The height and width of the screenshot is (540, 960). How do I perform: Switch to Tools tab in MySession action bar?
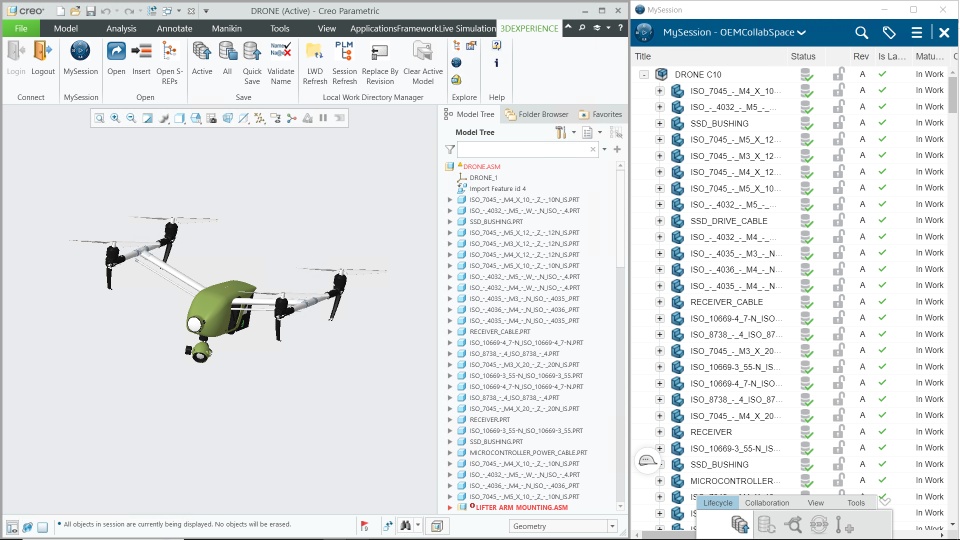856,503
